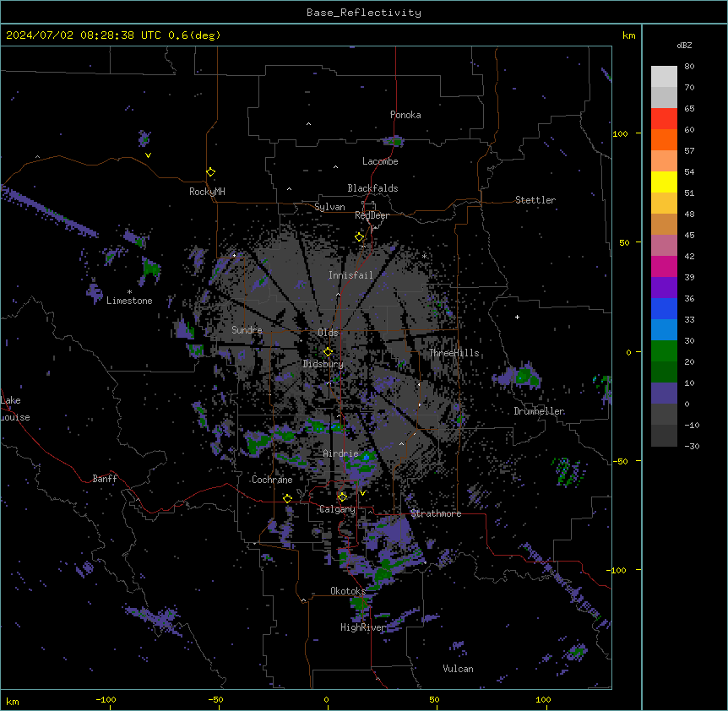Click the yellow 54 dBZ legend swatch
The height and width of the screenshot is (711, 728).
(x=664, y=182)
